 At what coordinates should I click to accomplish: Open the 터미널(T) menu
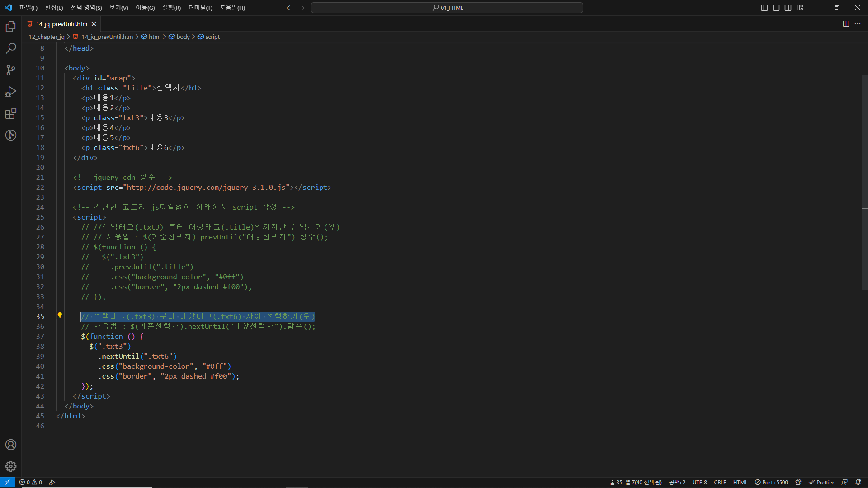[x=200, y=8]
